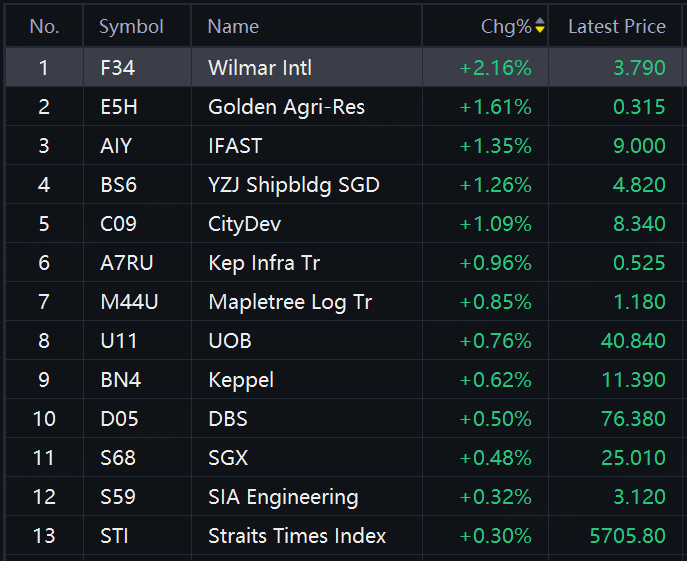Select the DBS stock name

pyautogui.click(x=228, y=419)
